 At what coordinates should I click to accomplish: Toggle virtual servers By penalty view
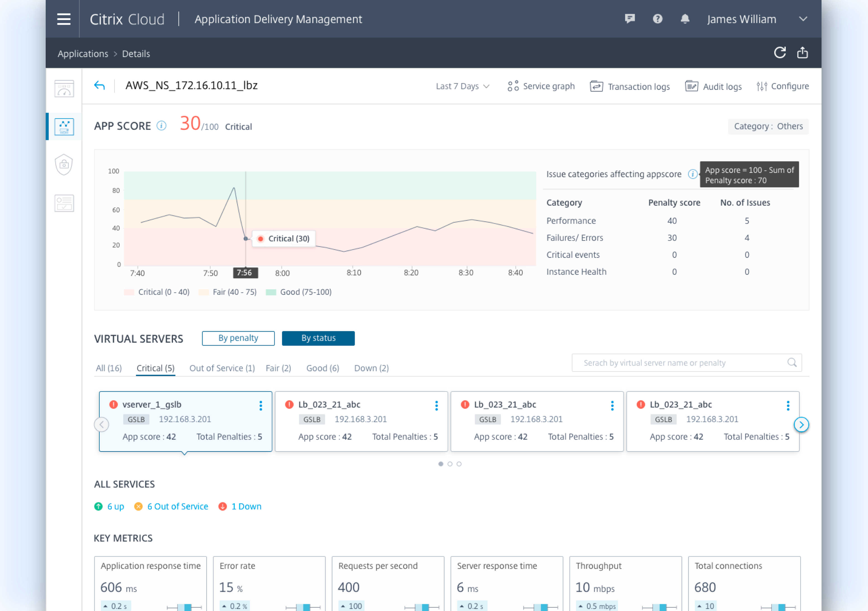coord(238,338)
